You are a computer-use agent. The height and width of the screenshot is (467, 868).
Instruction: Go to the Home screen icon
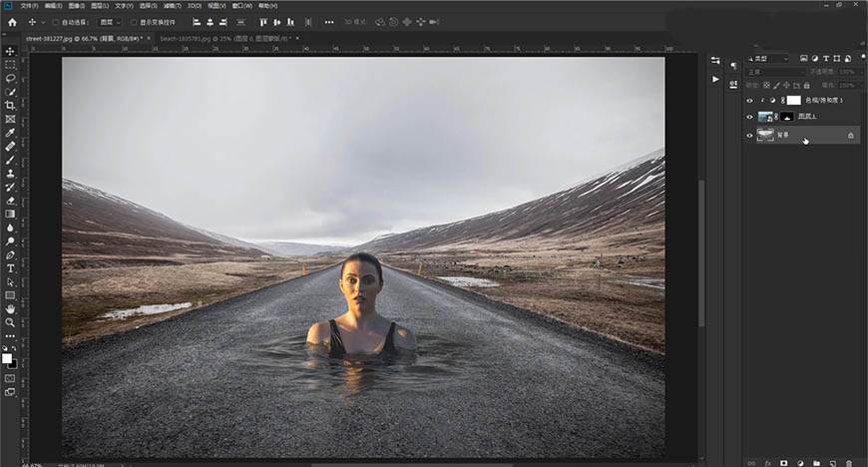(12, 22)
